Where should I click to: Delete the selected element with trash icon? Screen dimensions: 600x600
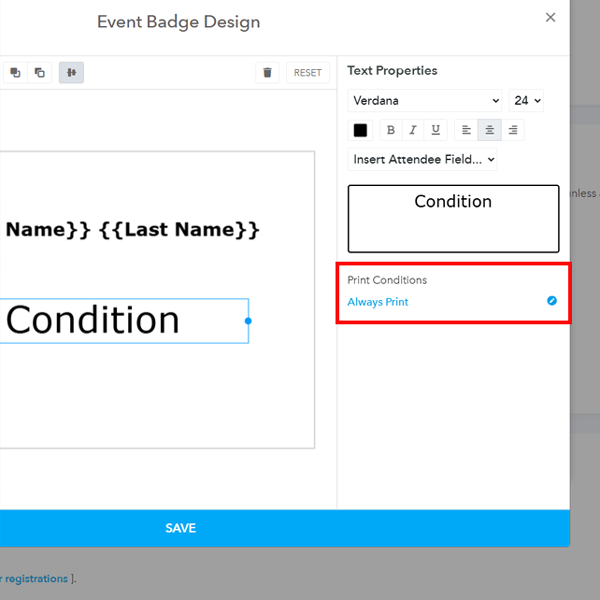[x=267, y=72]
